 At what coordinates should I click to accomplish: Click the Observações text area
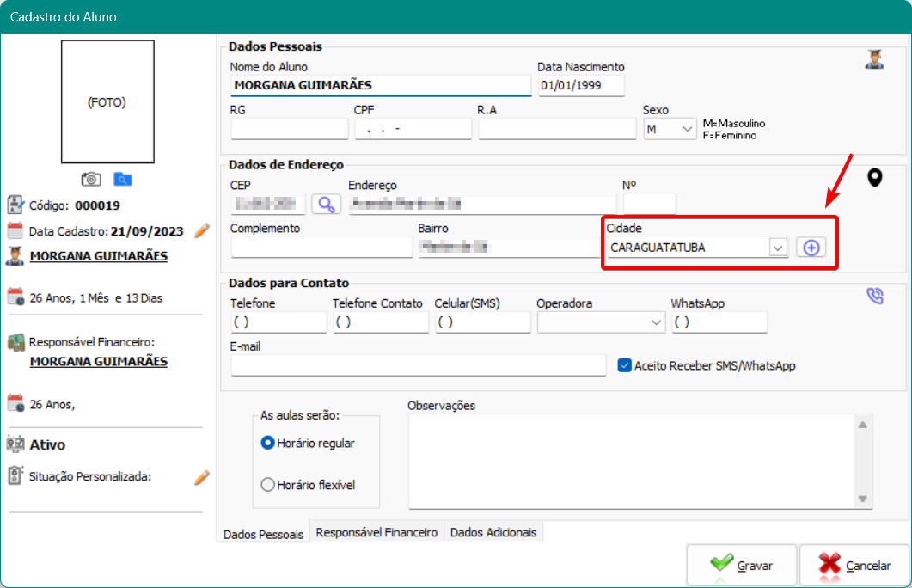pos(632,462)
